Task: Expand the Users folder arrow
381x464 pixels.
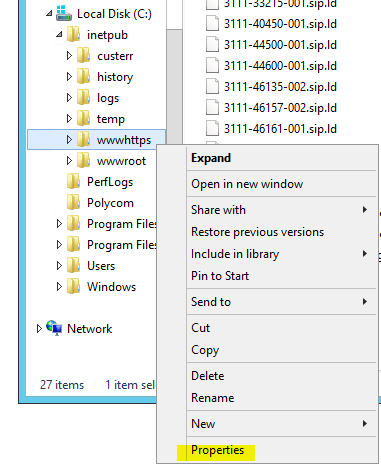Action: tap(59, 266)
